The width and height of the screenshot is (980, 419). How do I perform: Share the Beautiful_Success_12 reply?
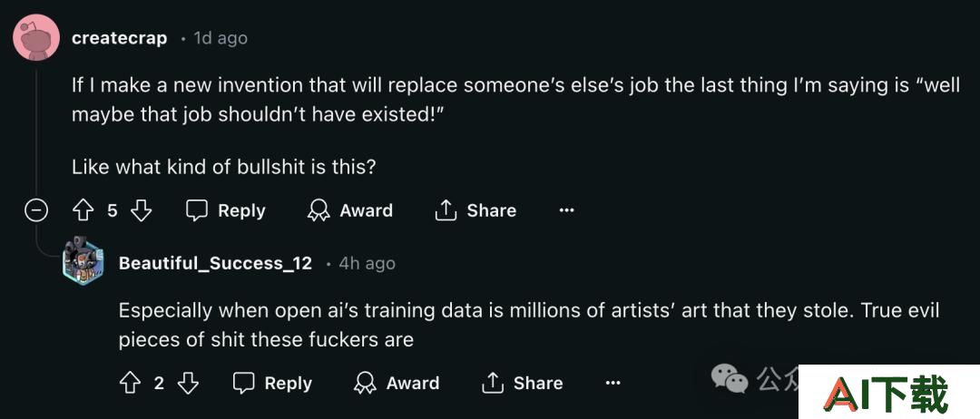coord(523,383)
